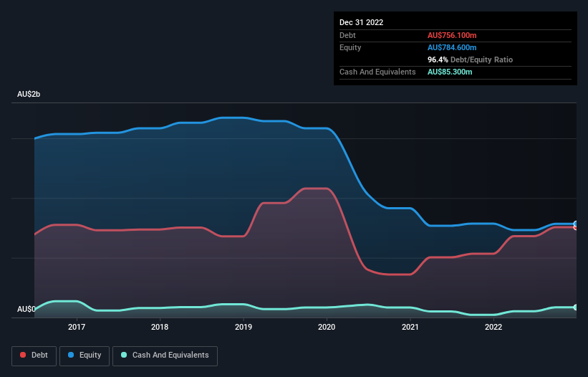
Task: Click the 2020 x-axis label
Action: [327, 327]
